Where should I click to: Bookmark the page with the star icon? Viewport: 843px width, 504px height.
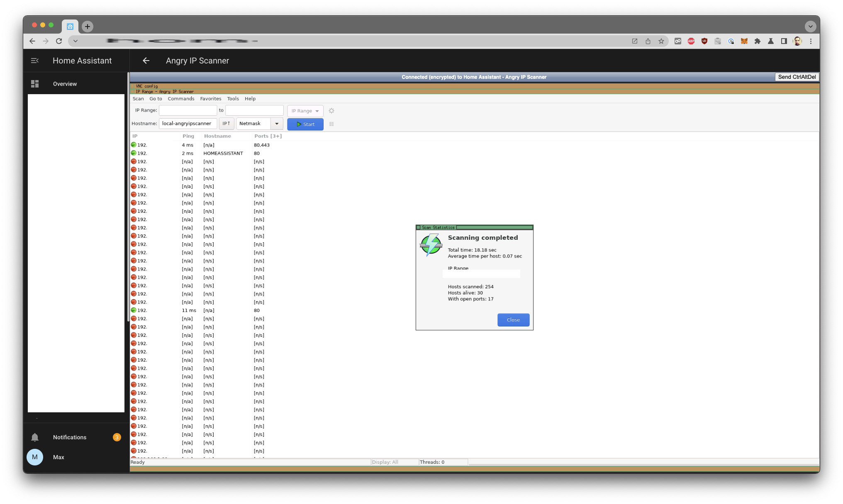tap(661, 41)
